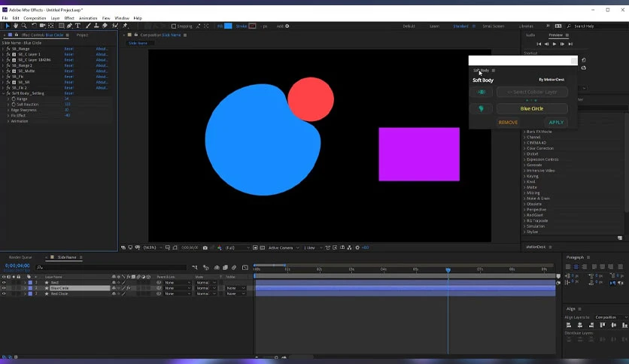Click the Select Collider Layer button
629x364 pixels.
[x=532, y=93]
